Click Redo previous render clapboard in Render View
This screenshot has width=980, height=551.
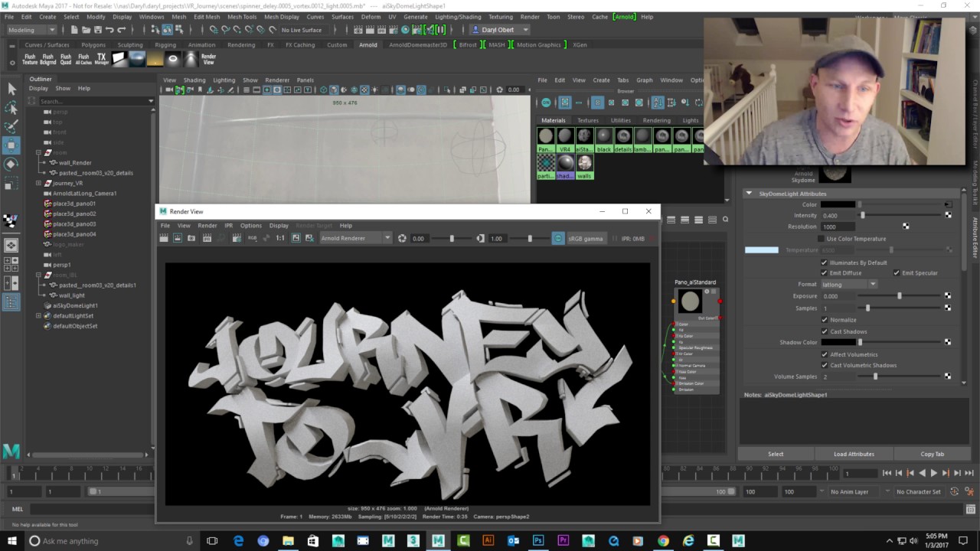tap(164, 238)
